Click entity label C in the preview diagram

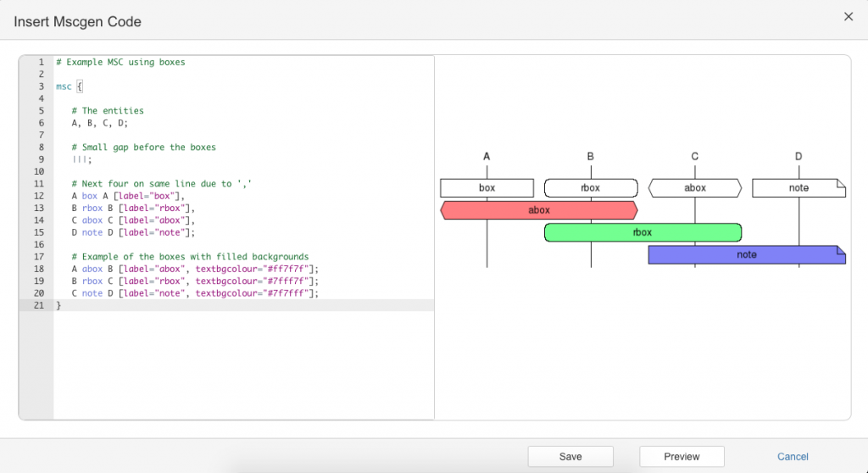click(x=695, y=157)
